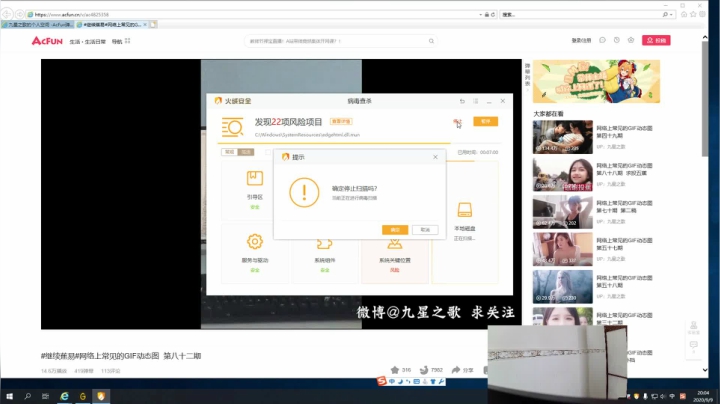The image size is (720, 404).
Task: Click the 分享 share arrow icon
Action: tap(456, 370)
